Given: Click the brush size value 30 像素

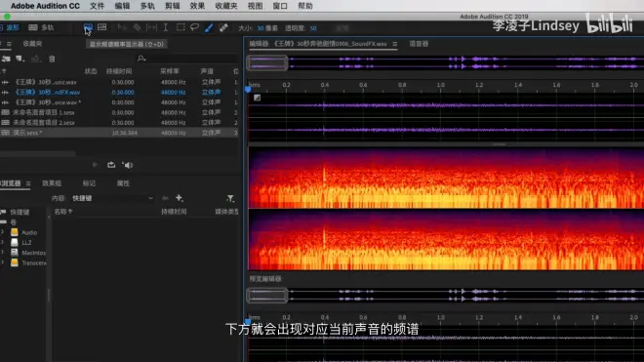Looking at the screenshot, I should (267, 28).
